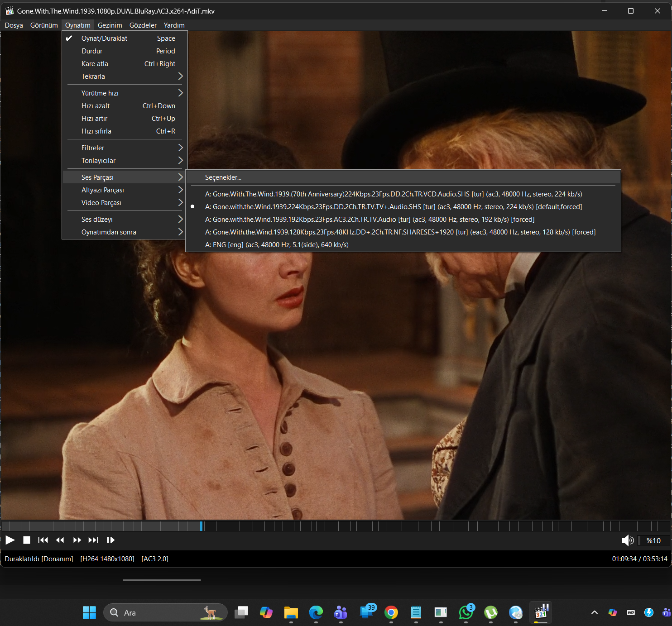Expand the Video Parçası submenu

coord(125,203)
